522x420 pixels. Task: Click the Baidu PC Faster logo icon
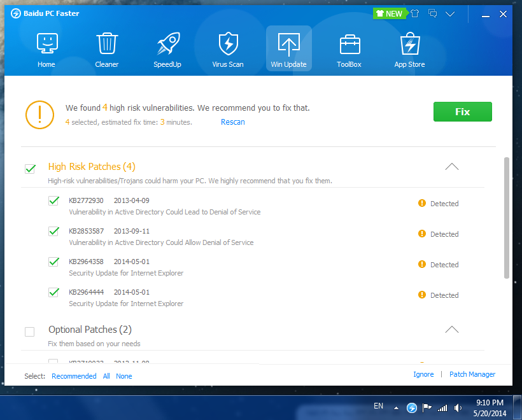(x=16, y=13)
